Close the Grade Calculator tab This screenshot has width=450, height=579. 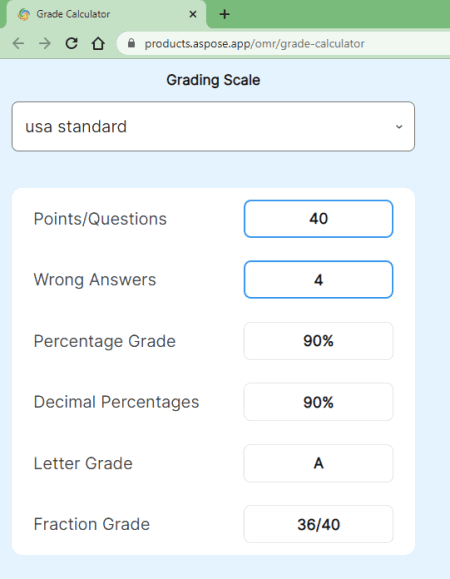tap(193, 14)
